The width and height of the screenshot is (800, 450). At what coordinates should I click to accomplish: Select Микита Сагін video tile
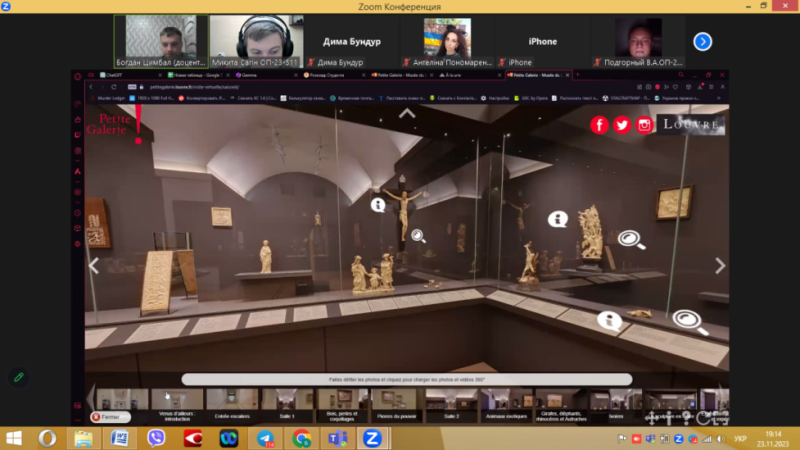pyautogui.click(x=257, y=41)
